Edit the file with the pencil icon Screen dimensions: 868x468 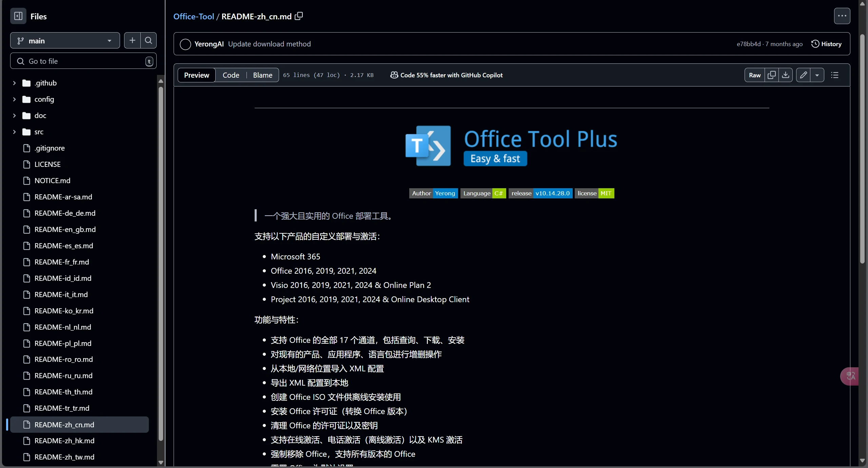click(x=804, y=75)
